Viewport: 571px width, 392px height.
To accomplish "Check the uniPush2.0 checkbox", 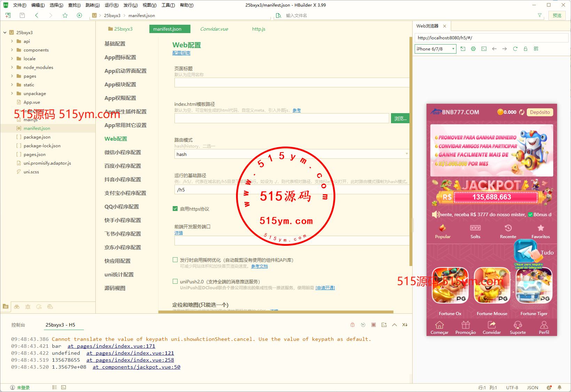I will [175, 281].
